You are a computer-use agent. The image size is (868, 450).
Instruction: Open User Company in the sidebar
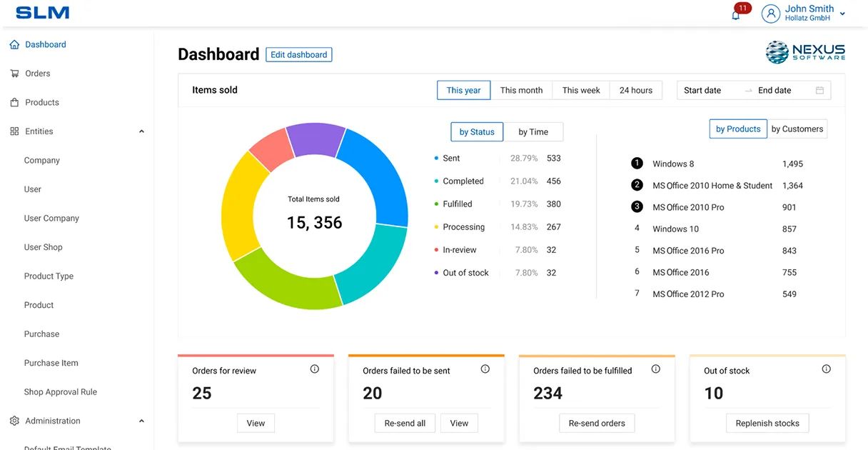[x=51, y=219]
